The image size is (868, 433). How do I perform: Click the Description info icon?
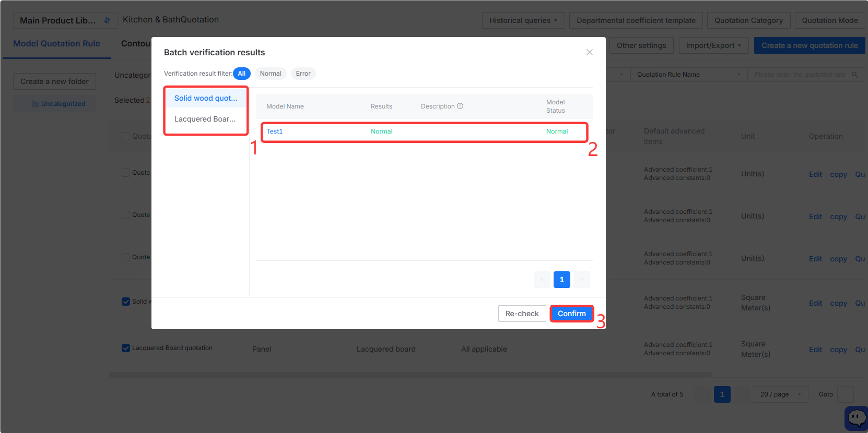click(460, 106)
